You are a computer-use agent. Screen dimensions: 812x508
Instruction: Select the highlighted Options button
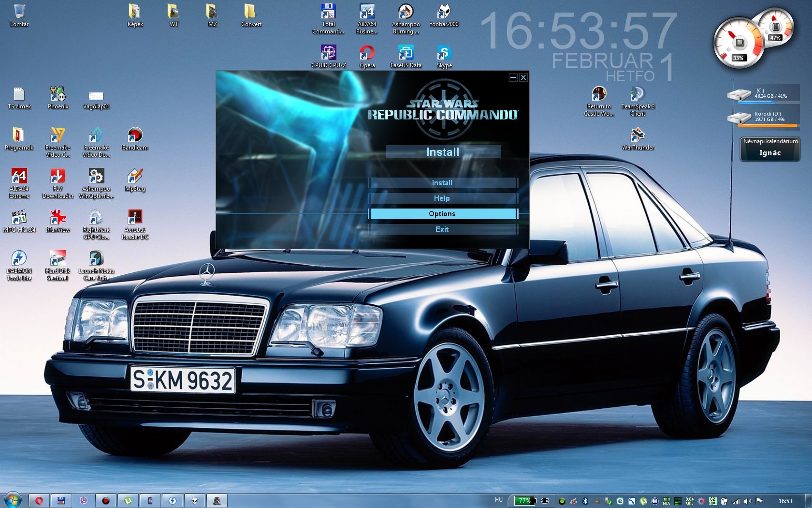442,214
